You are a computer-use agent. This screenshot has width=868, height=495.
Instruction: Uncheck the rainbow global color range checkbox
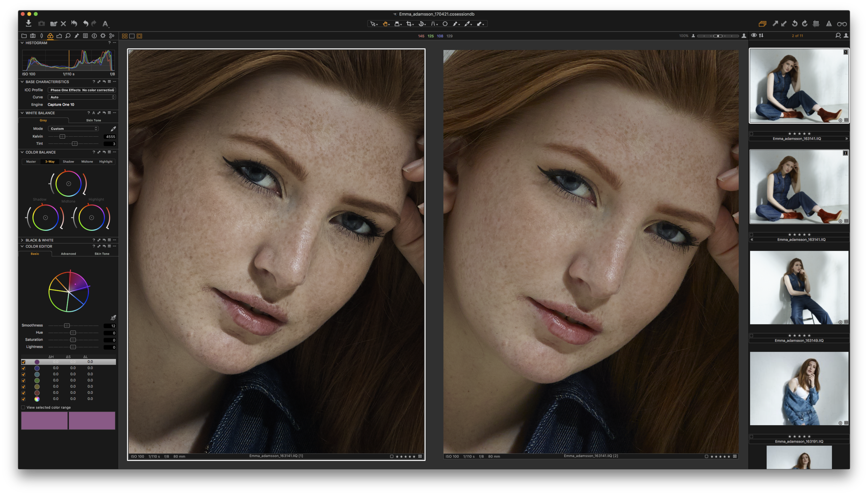click(x=23, y=399)
